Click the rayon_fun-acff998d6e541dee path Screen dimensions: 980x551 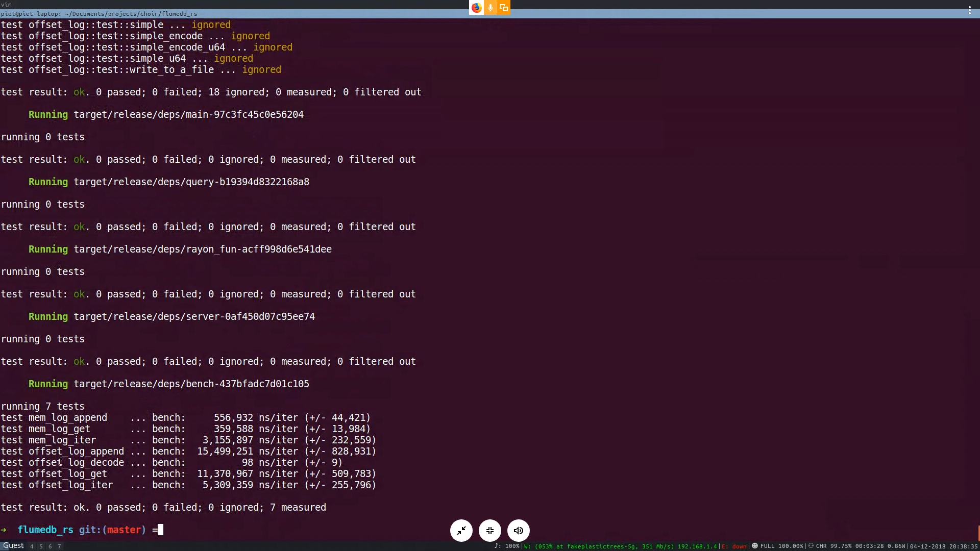(x=203, y=249)
